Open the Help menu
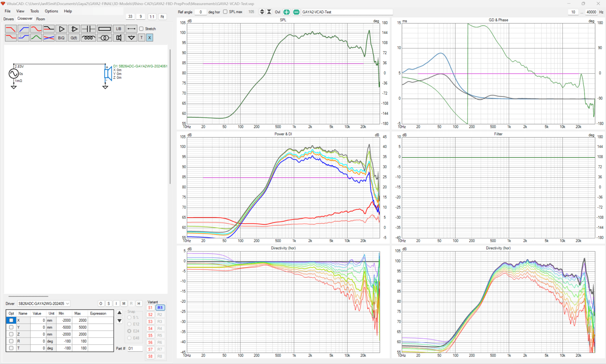The image size is (606, 364). coord(68,11)
